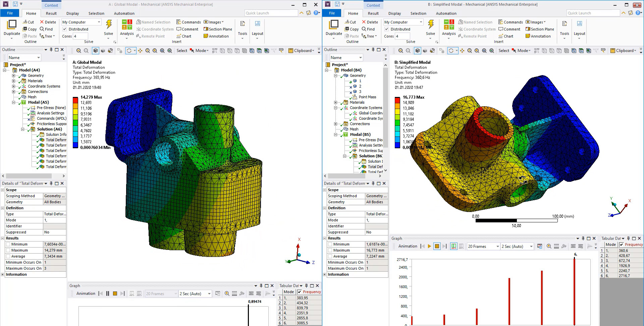The image size is (644, 326).
Task: Click red max legend swatch in Global Modal
Action: (x=75, y=100)
